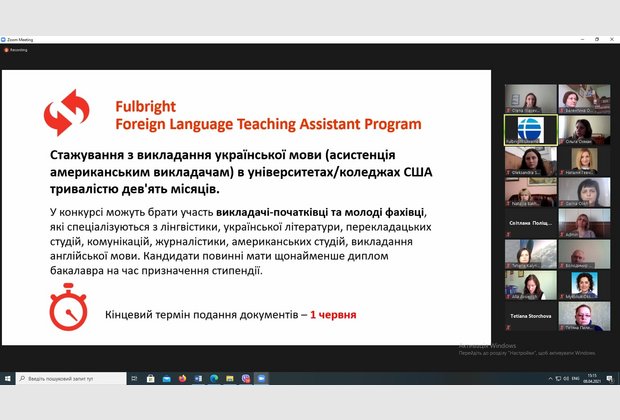620x420 pixels.
Task: Open Microsoft Edge from the taskbar
Action: coord(214,378)
